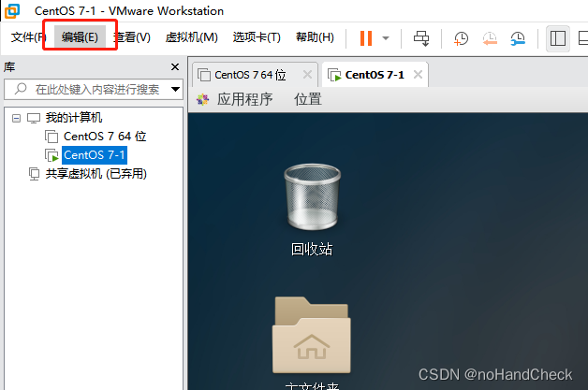The width and height of the screenshot is (588, 390).
Task: Click the home folder desktop icon
Action: point(312,336)
